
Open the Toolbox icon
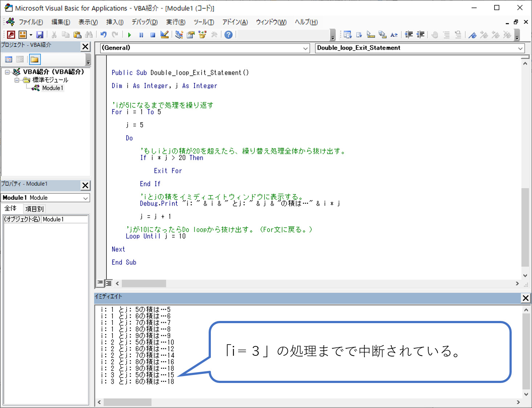click(214, 34)
